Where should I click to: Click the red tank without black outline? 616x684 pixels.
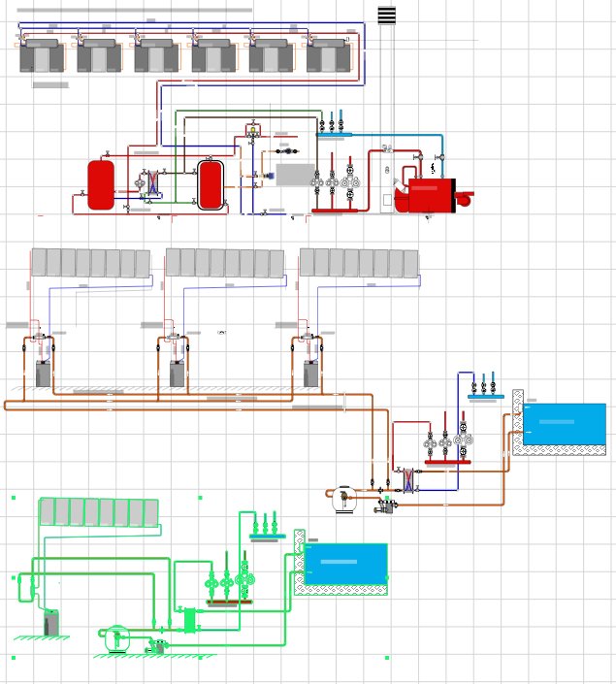tap(101, 185)
